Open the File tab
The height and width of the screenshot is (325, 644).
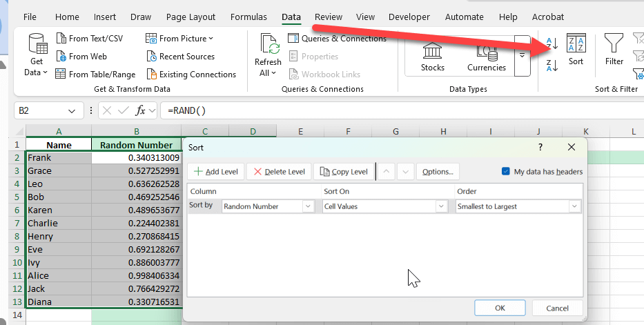click(x=30, y=17)
